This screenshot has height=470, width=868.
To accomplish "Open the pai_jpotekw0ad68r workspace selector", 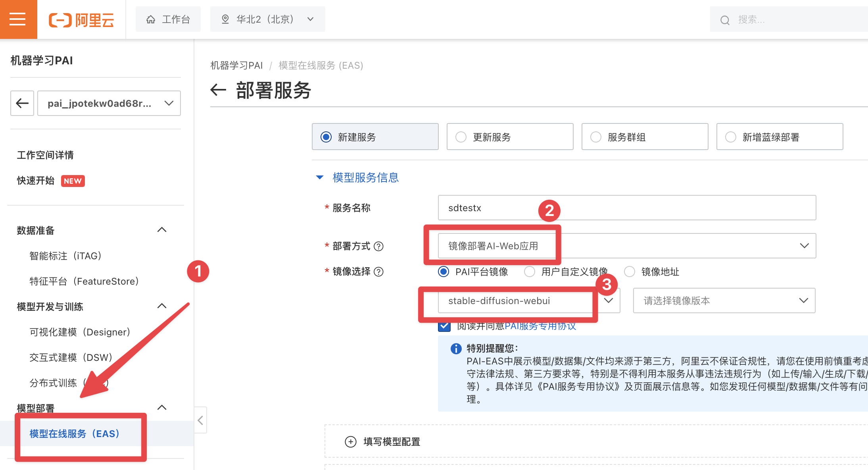I will pyautogui.click(x=109, y=103).
